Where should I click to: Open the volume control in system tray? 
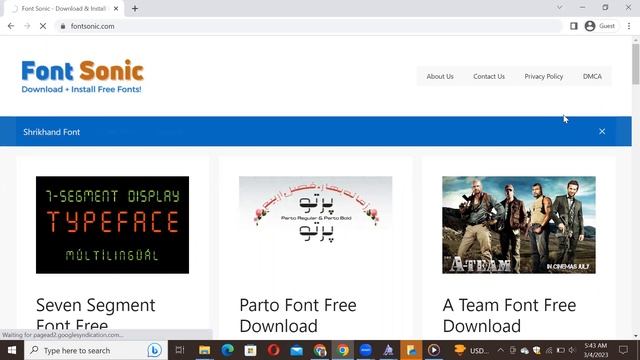coord(572,350)
